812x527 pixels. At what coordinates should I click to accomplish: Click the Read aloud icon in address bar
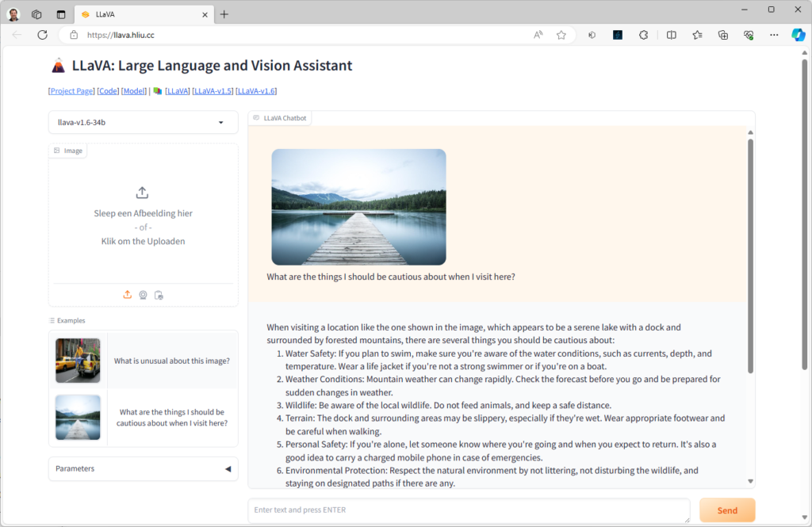pos(538,35)
